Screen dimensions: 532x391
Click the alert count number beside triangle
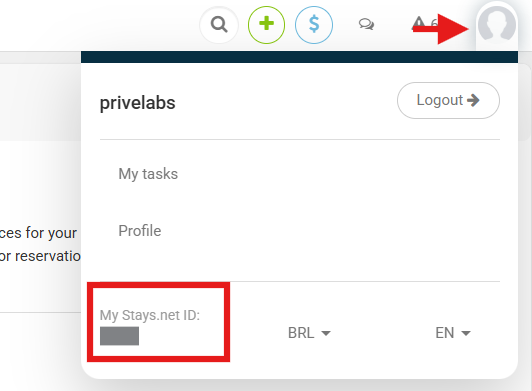[434, 24]
